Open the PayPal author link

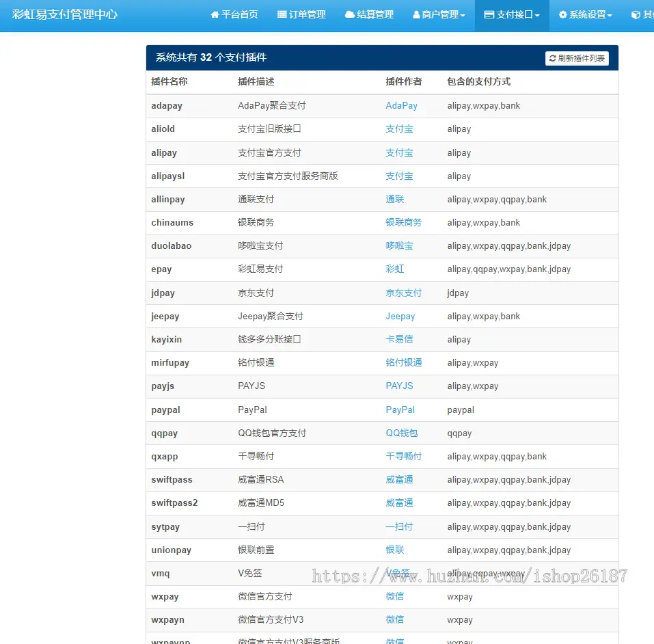coord(400,410)
